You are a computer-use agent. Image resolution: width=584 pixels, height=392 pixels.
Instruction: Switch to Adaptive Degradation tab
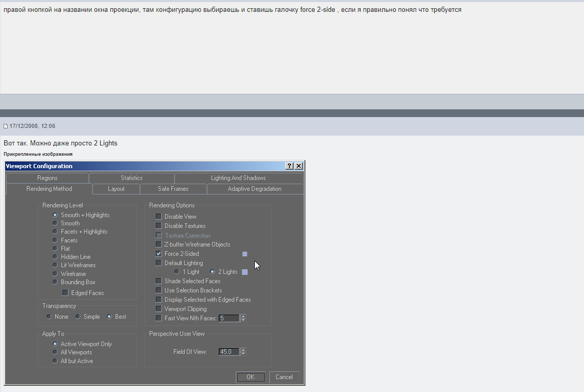tap(255, 189)
